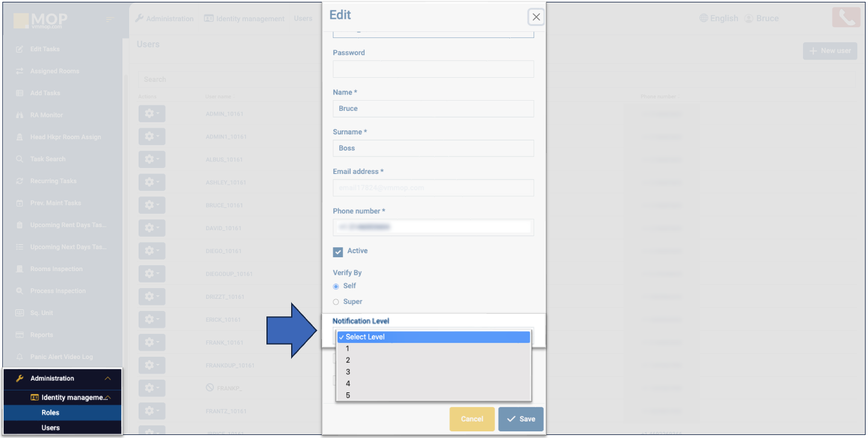Choose level 5 in the dropdown list

(x=348, y=395)
